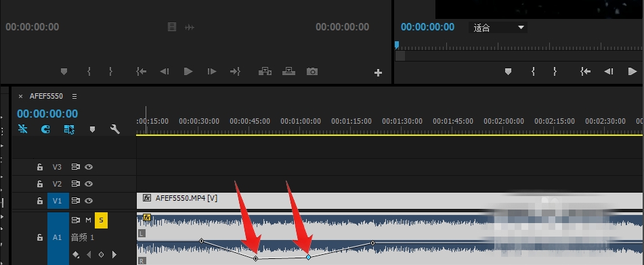Open AFEF5550 sequence panel menu
This screenshot has height=265, width=644.
[x=74, y=97]
